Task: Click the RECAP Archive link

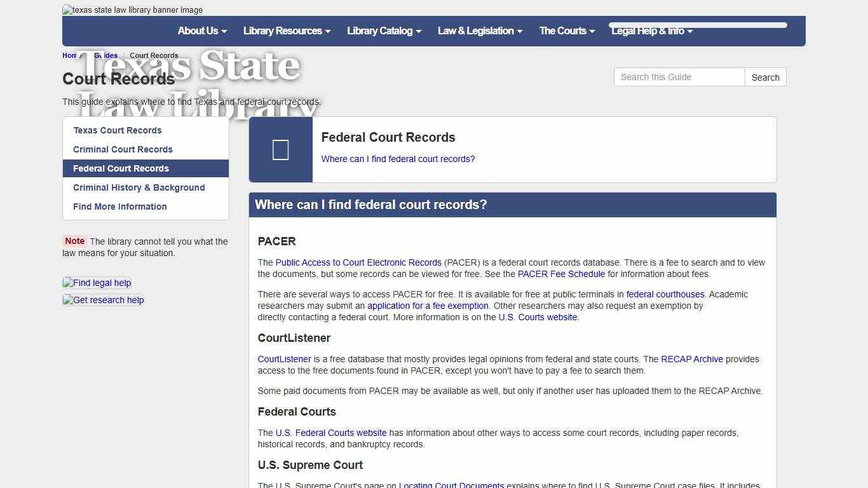Action: [x=691, y=359]
